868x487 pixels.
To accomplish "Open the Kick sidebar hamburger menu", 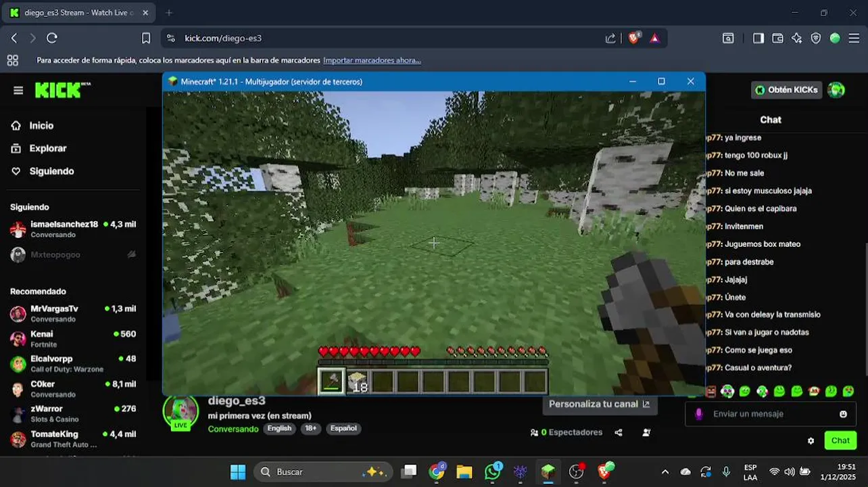I will coord(18,91).
